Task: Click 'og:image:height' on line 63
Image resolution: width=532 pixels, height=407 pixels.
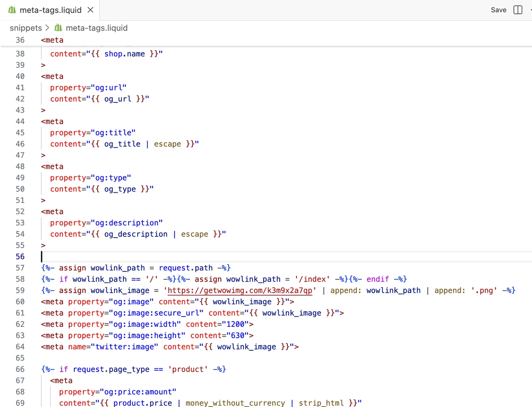Action: pos(147,336)
